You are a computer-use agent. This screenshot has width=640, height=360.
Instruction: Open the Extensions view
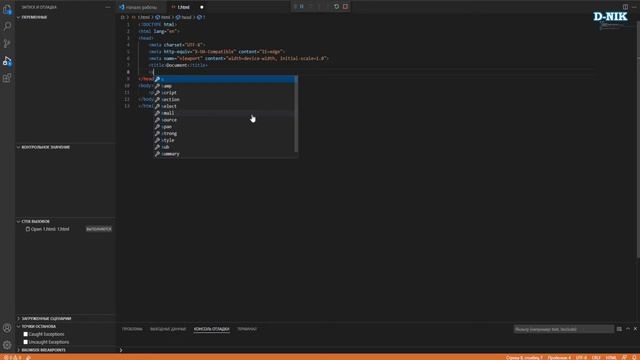click(x=7, y=78)
